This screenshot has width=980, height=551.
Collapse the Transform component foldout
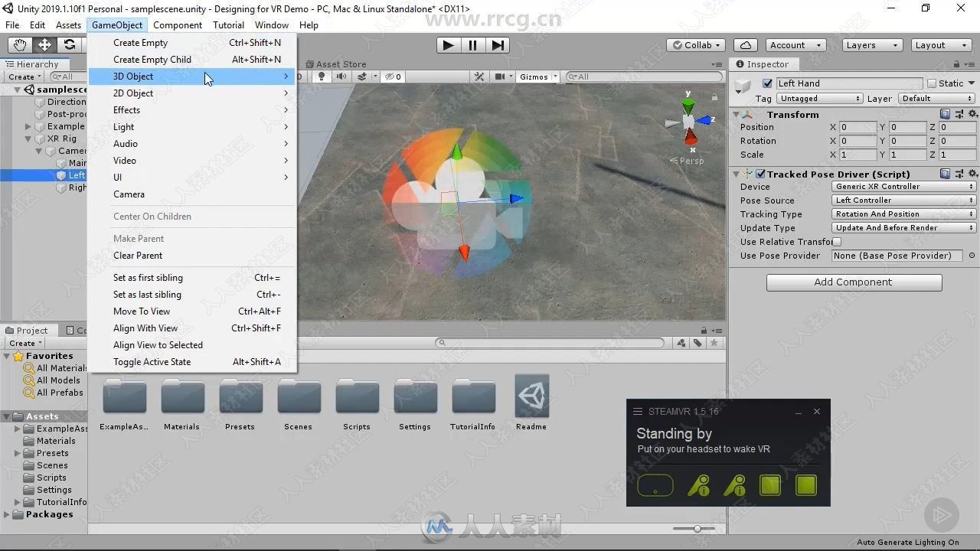tap(737, 115)
